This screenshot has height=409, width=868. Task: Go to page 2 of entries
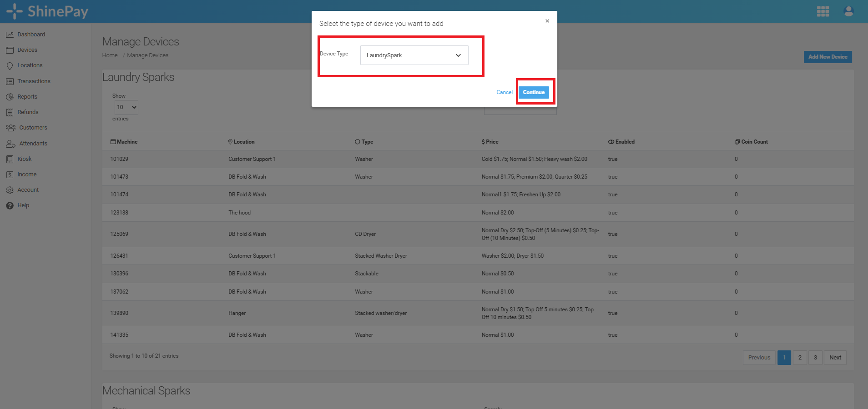click(800, 358)
